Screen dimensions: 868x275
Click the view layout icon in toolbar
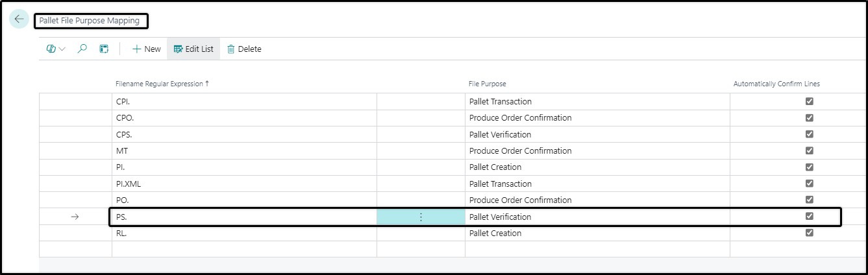[x=104, y=49]
